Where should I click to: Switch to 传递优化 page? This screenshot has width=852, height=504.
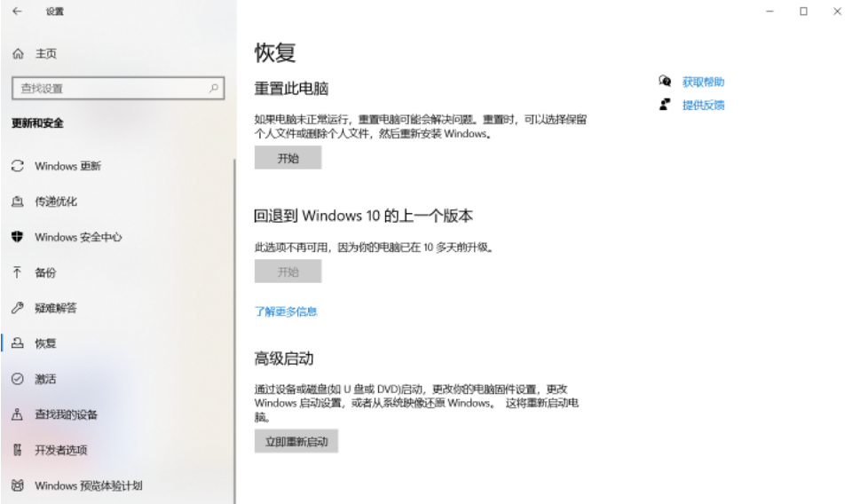coord(56,201)
